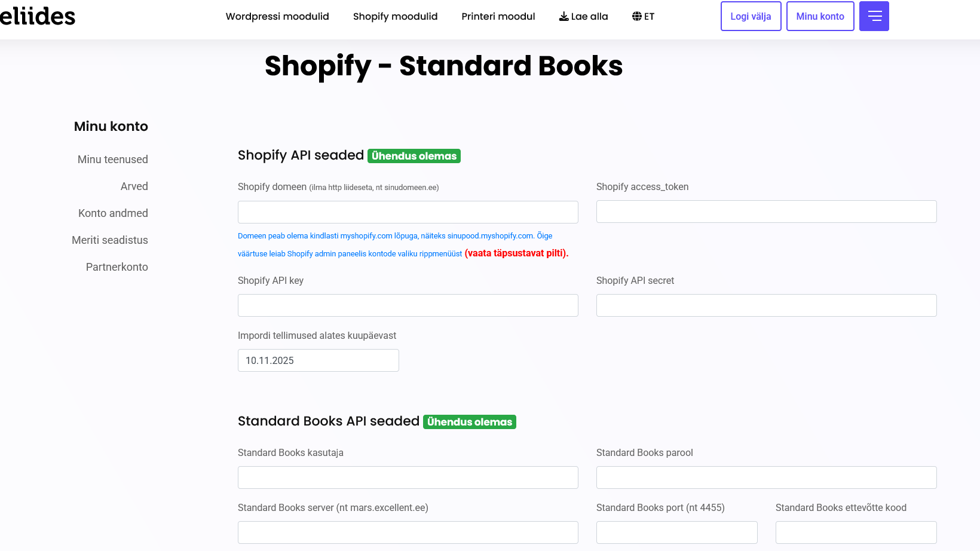Click the Shopify access_token field
The width and height of the screenshot is (980, 551).
pos(766,212)
